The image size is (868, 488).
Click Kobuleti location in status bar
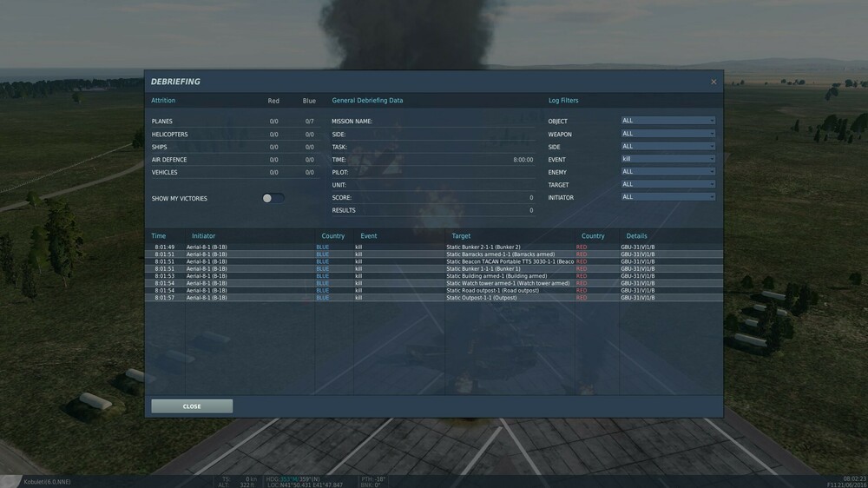(47, 482)
